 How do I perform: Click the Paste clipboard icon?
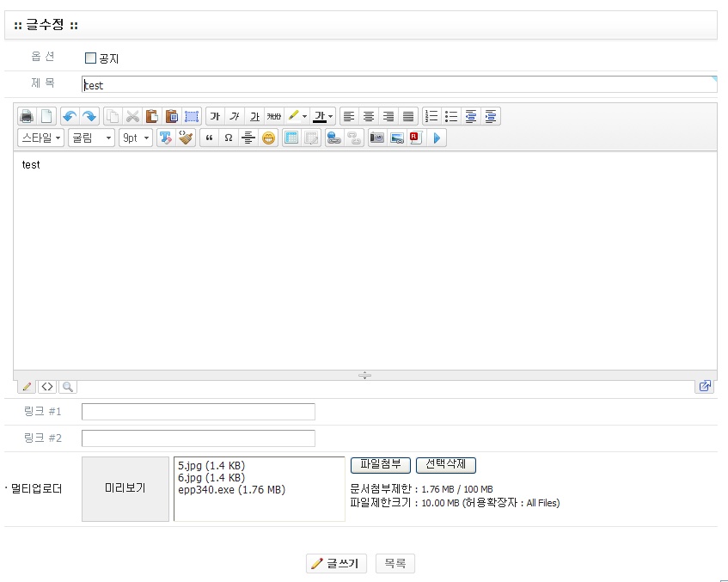coord(152,116)
